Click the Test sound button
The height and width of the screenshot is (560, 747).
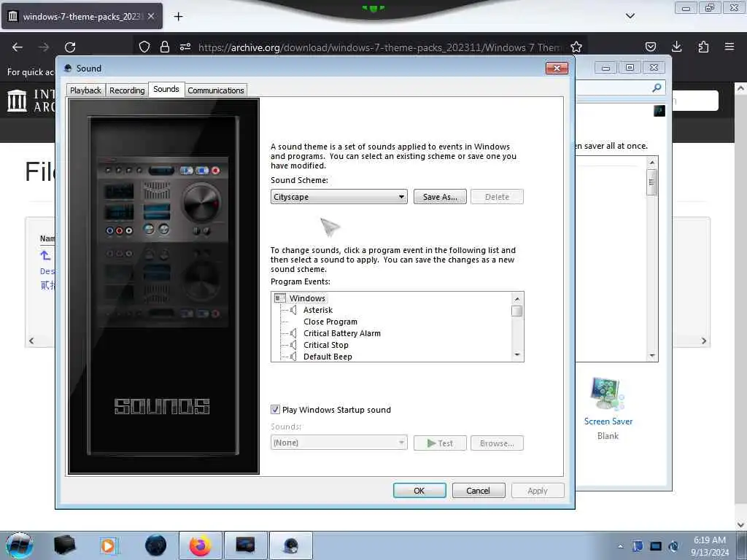pyautogui.click(x=440, y=443)
